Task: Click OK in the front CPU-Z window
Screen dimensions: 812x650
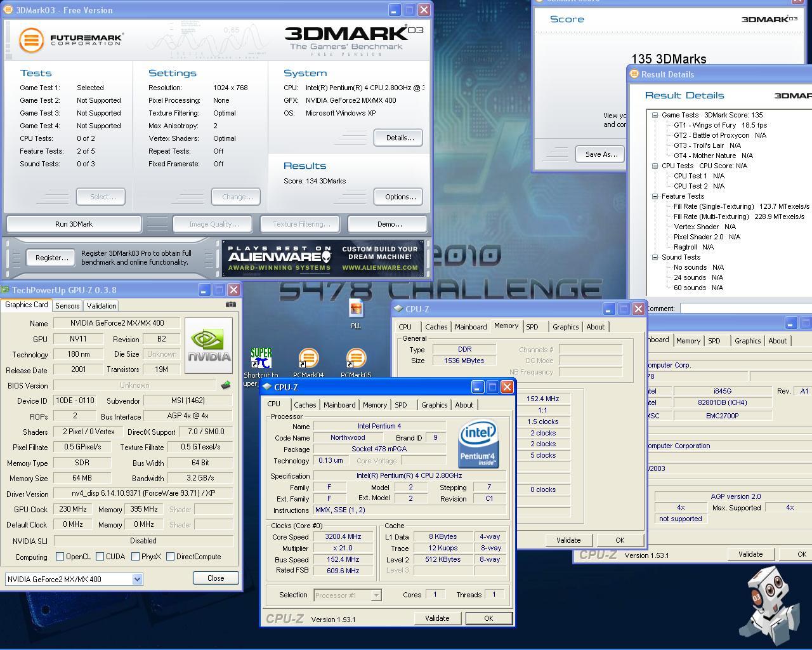Action: pyautogui.click(x=488, y=618)
